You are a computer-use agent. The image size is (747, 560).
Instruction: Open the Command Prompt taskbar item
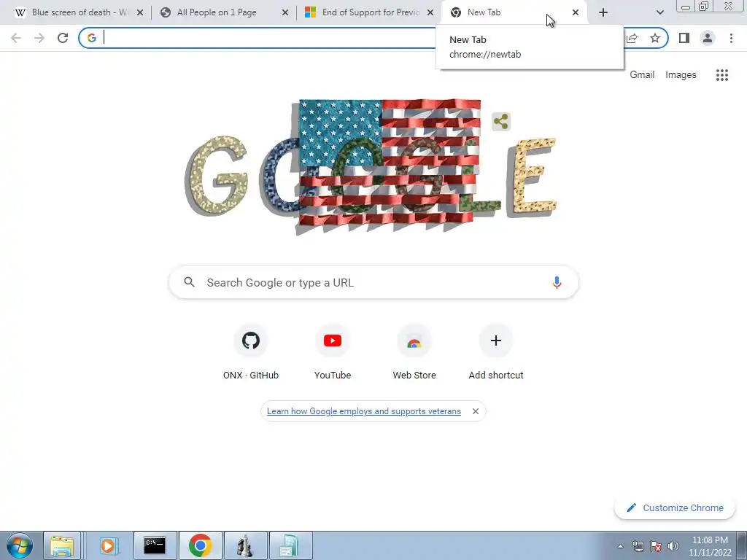(x=155, y=545)
